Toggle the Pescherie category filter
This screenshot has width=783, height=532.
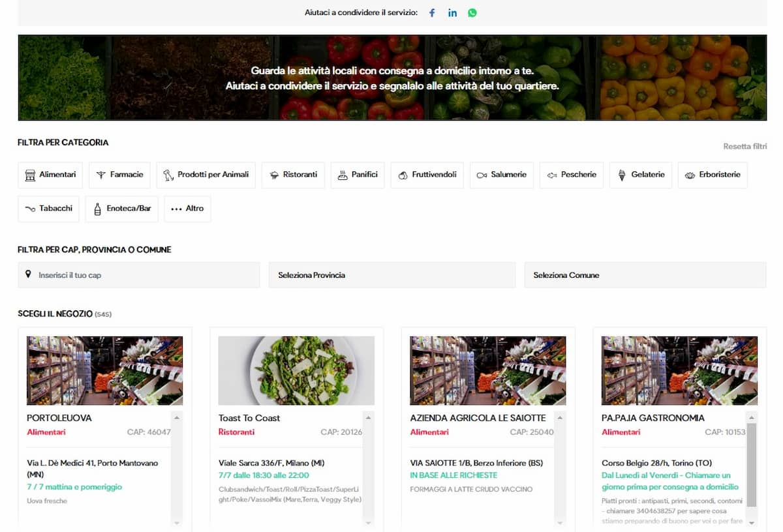coord(572,175)
